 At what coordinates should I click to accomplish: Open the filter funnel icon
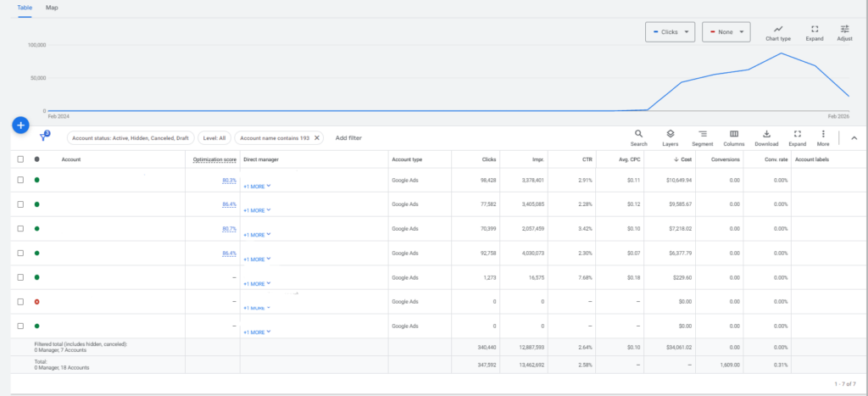[44, 137]
